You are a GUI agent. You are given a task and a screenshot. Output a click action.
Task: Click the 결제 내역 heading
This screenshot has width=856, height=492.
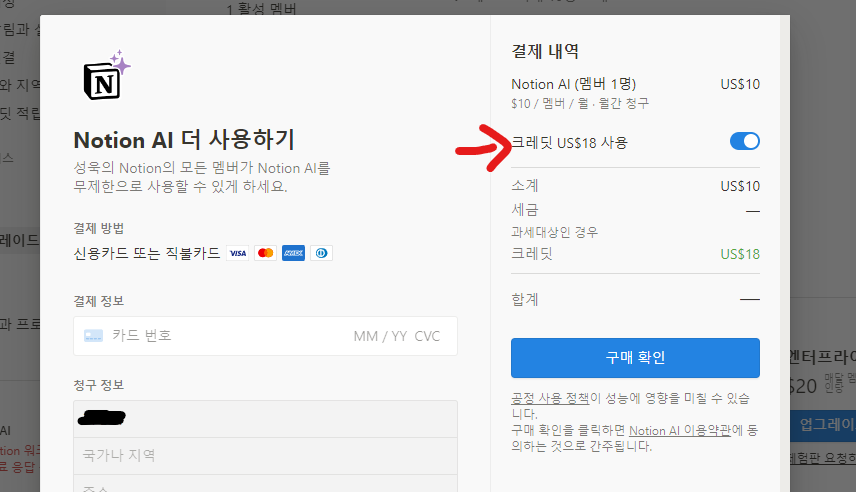tap(545, 51)
